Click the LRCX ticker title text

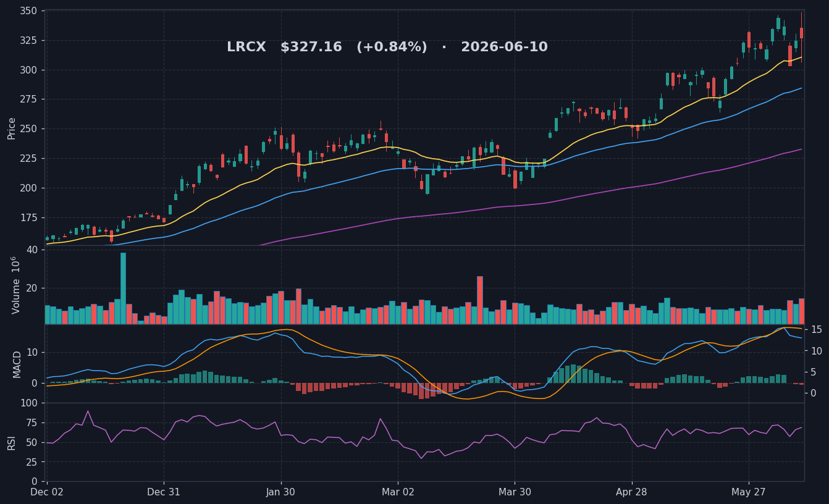click(246, 48)
